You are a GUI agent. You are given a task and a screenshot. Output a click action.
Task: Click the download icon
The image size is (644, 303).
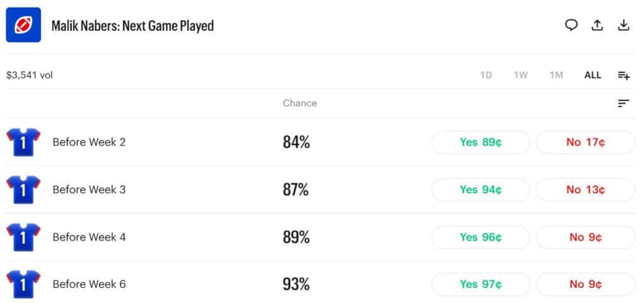(x=623, y=25)
